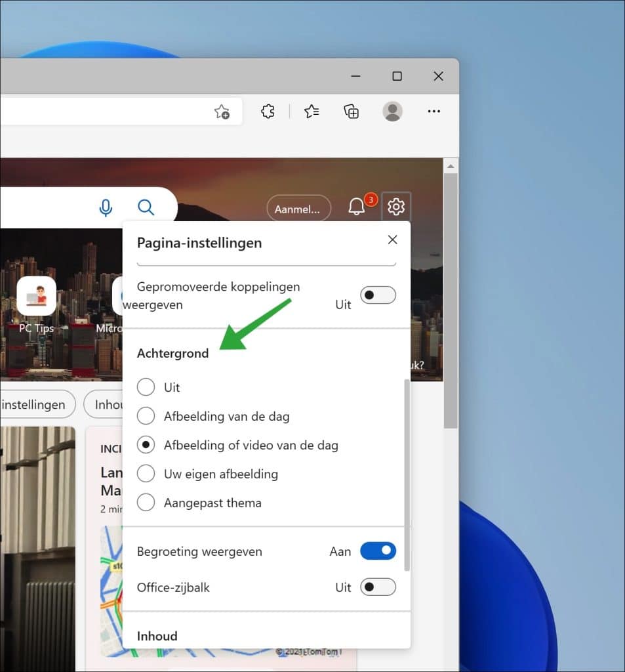Open the Collections icon
Viewport: 625px width, 672px height.
[352, 112]
